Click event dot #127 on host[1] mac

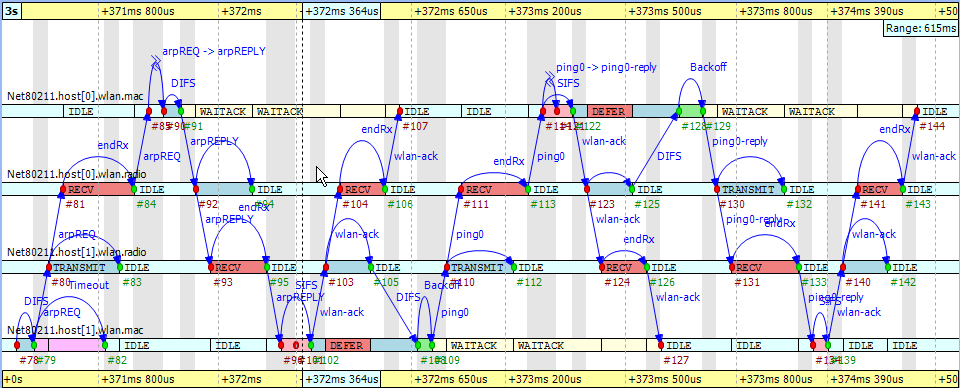point(661,345)
